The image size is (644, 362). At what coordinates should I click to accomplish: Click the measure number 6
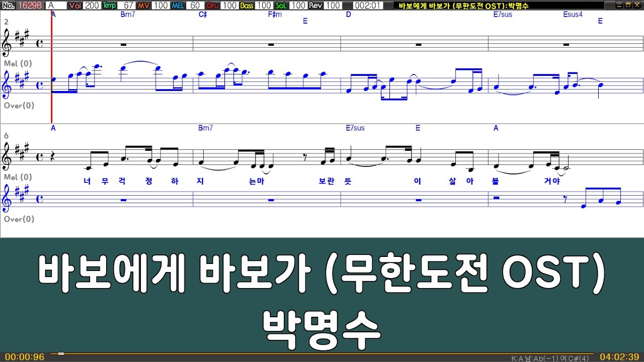[x=6, y=136]
